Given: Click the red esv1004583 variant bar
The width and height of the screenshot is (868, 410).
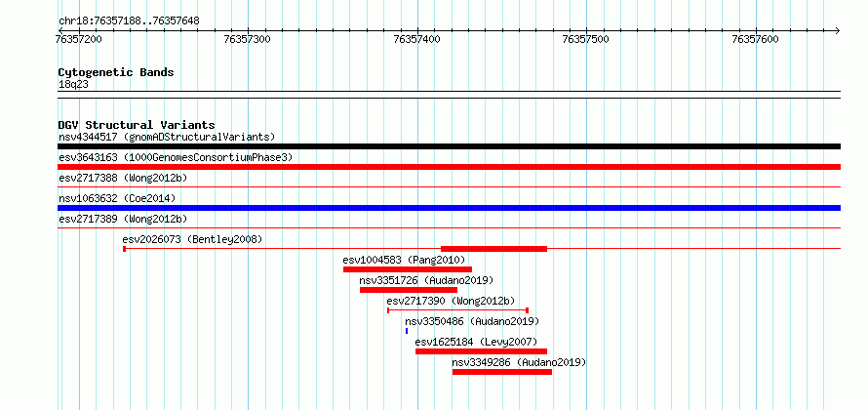Looking at the screenshot, I should pos(408,269).
